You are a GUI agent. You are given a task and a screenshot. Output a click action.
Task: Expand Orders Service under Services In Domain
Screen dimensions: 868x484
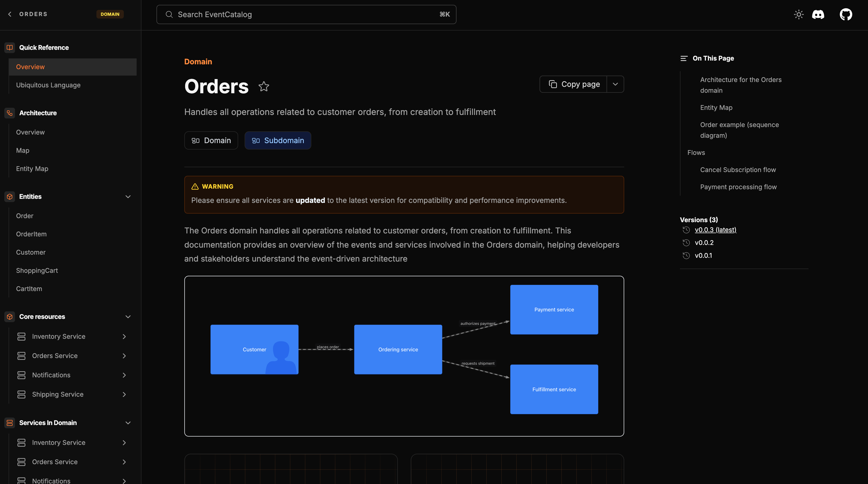(x=124, y=462)
